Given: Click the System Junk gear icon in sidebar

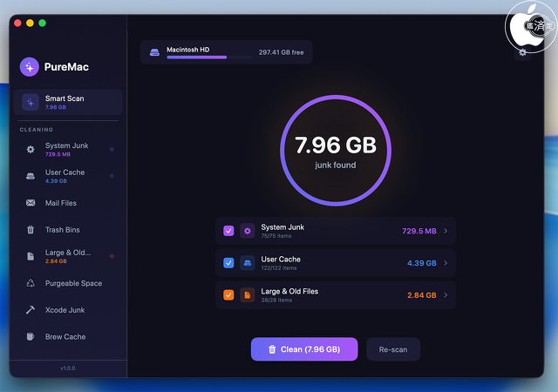Looking at the screenshot, I should click(x=31, y=149).
